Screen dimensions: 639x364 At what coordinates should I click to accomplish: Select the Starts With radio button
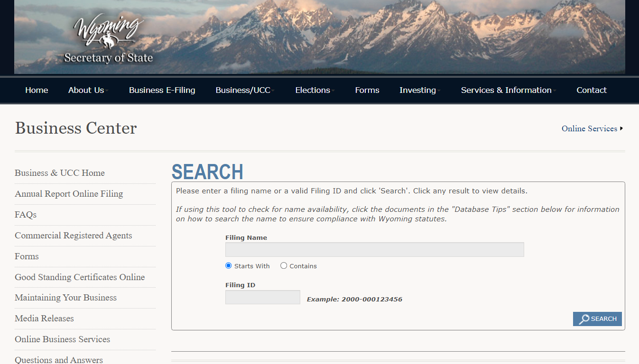click(229, 266)
